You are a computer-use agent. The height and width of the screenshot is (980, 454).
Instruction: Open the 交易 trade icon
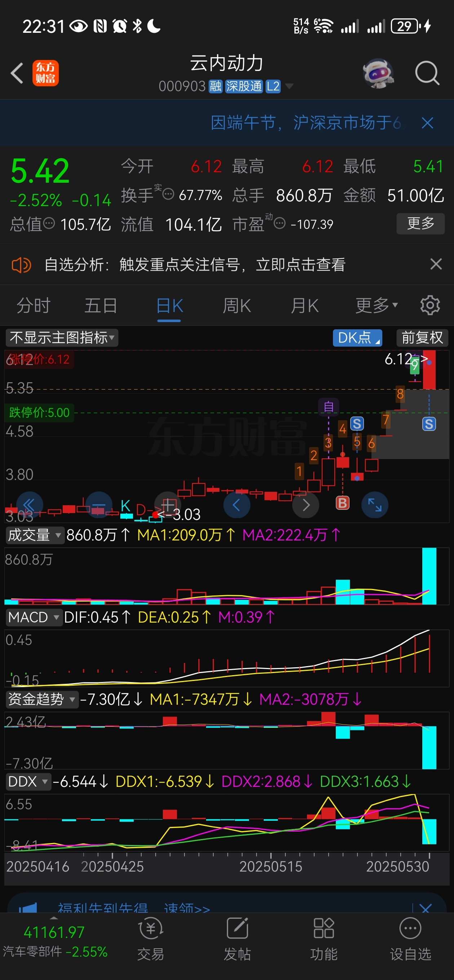tap(151, 939)
